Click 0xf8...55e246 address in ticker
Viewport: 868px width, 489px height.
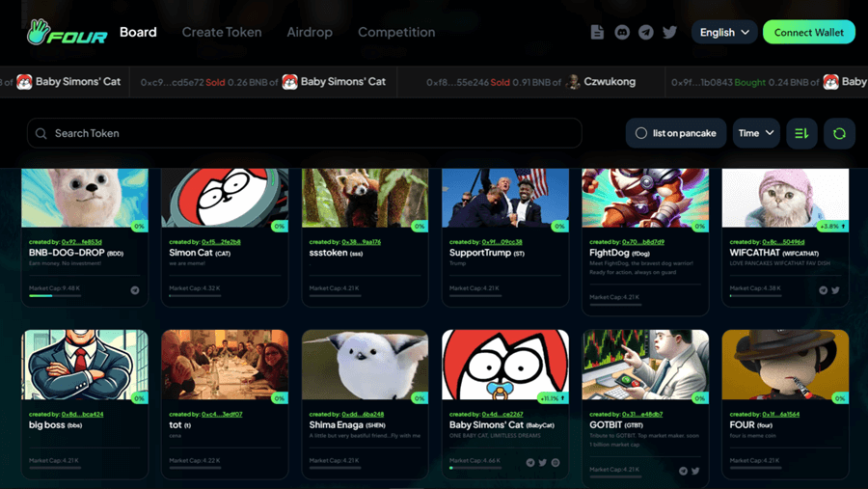457,82
